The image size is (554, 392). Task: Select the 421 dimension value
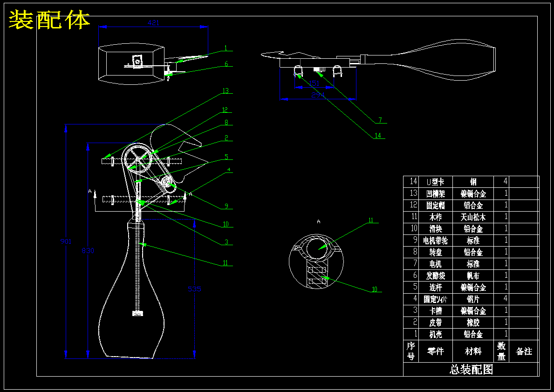click(153, 23)
